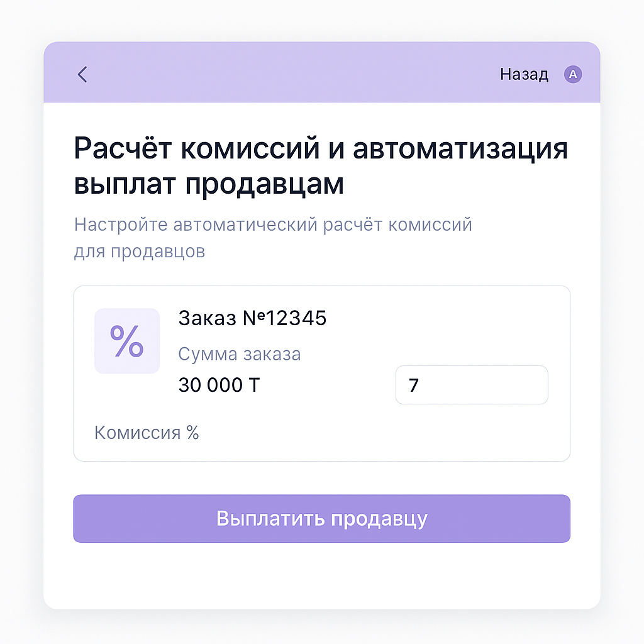Click the Комиссия % label
This screenshot has height=644, width=644.
(x=147, y=433)
